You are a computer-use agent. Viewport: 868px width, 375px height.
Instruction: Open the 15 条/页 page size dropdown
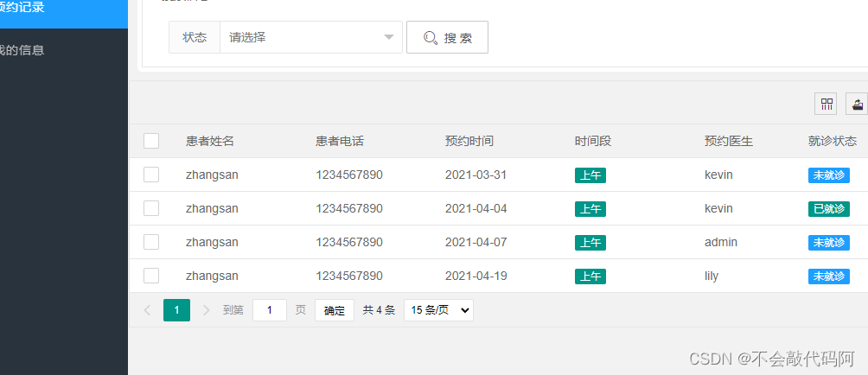pyautogui.click(x=438, y=310)
